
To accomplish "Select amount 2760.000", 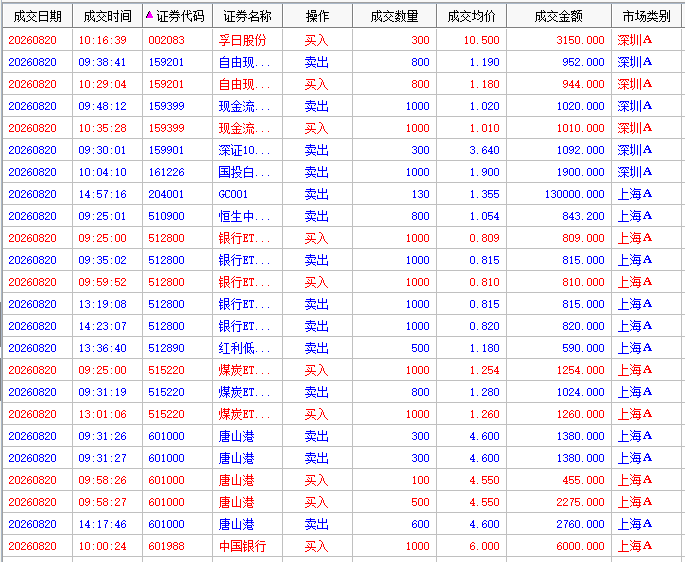I will click(580, 524).
